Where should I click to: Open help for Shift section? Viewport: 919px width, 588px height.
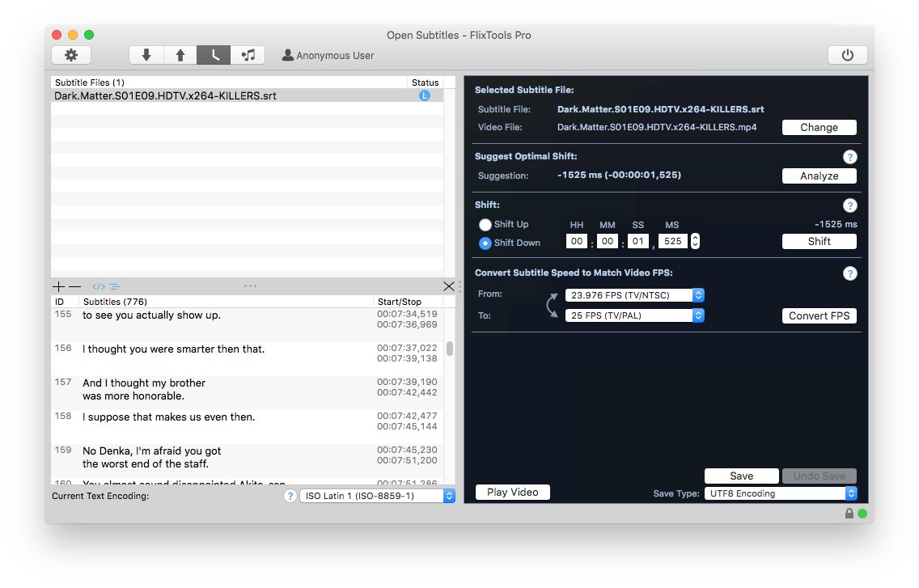click(850, 205)
